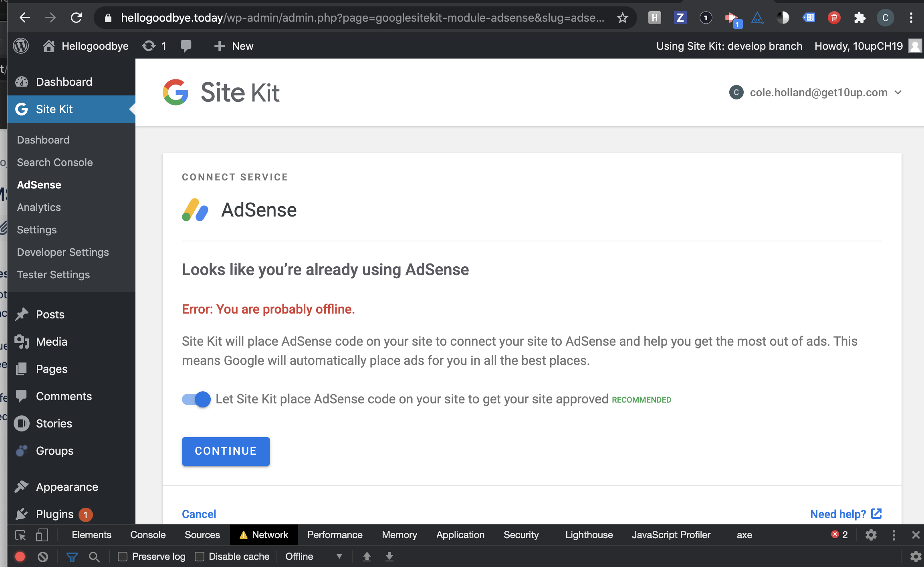This screenshot has width=924, height=567.
Task: Open the Memory tab
Action: pyautogui.click(x=399, y=535)
